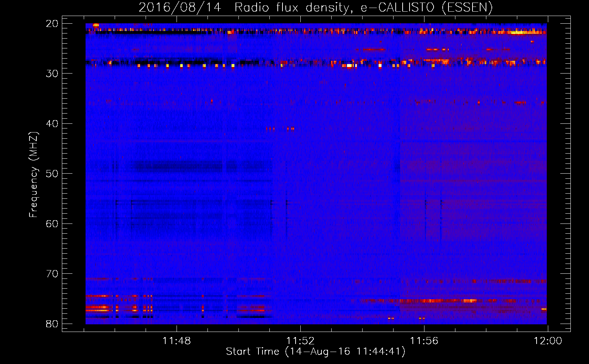Click the 11:56 time axis label
Screen dimensions: 589x364
pyautogui.click(x=424, y=341)
